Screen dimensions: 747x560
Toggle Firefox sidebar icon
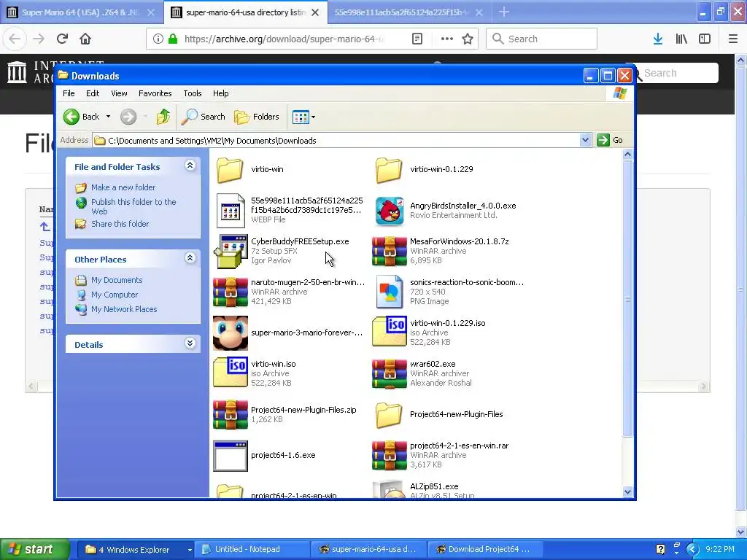[x=705, y=39]
